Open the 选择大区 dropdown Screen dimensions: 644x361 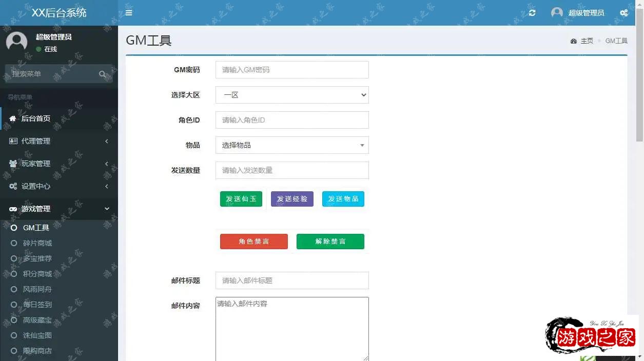coord(292,95)
